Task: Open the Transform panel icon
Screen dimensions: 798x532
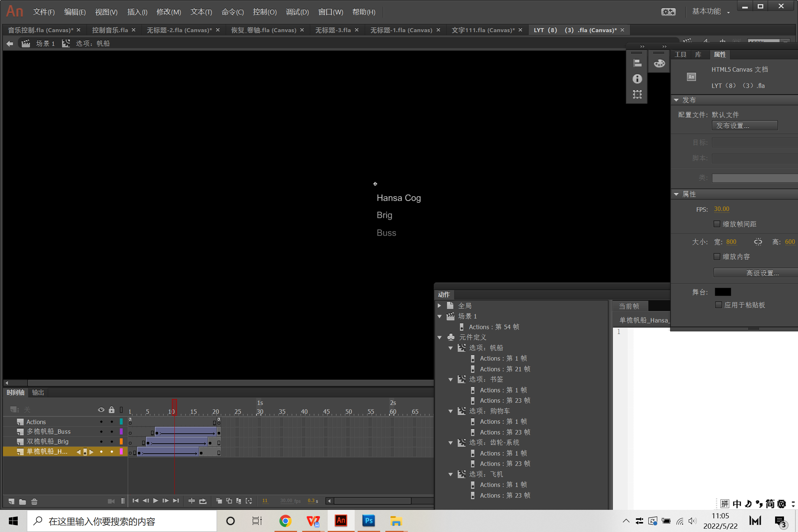Action: 637,94
